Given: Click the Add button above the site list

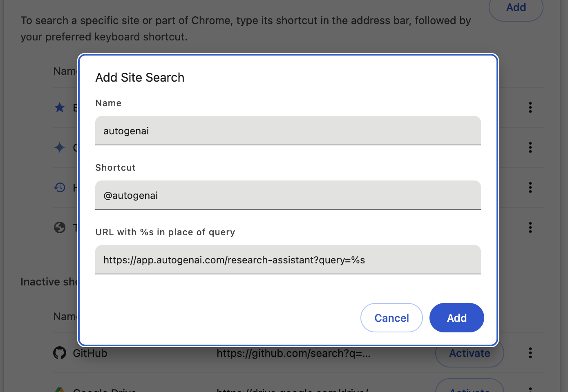Looking at the screenshot, I should [516, 7].
